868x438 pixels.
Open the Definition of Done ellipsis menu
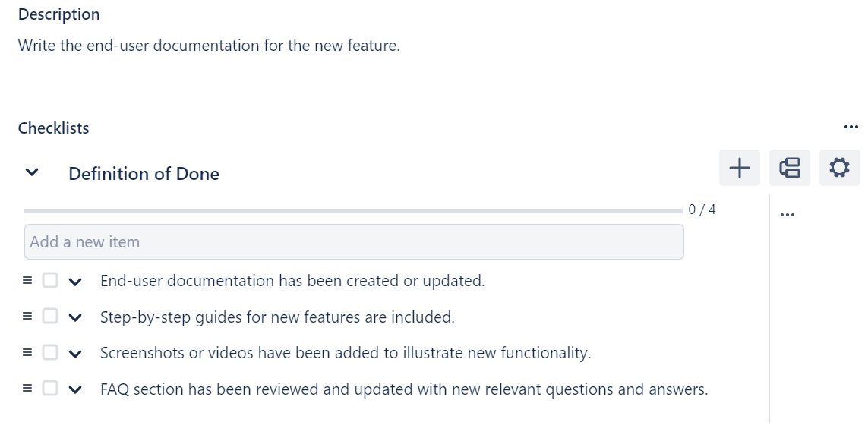click(788, 213)
